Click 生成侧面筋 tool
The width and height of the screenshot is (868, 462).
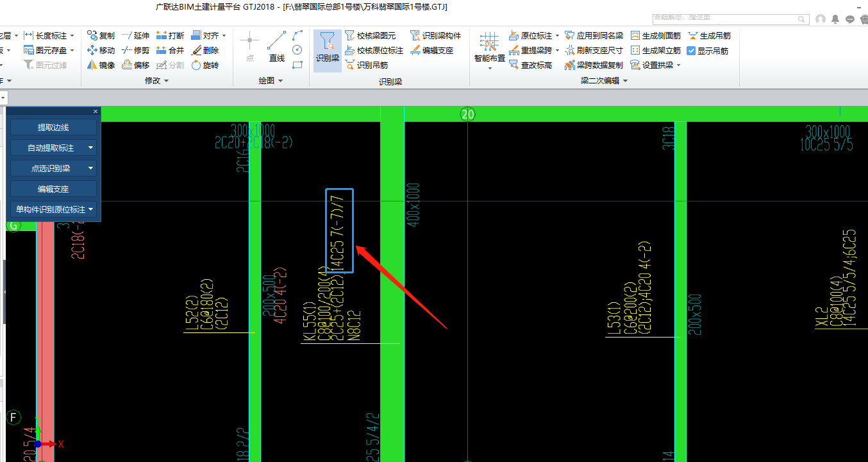tap(655, 35)
